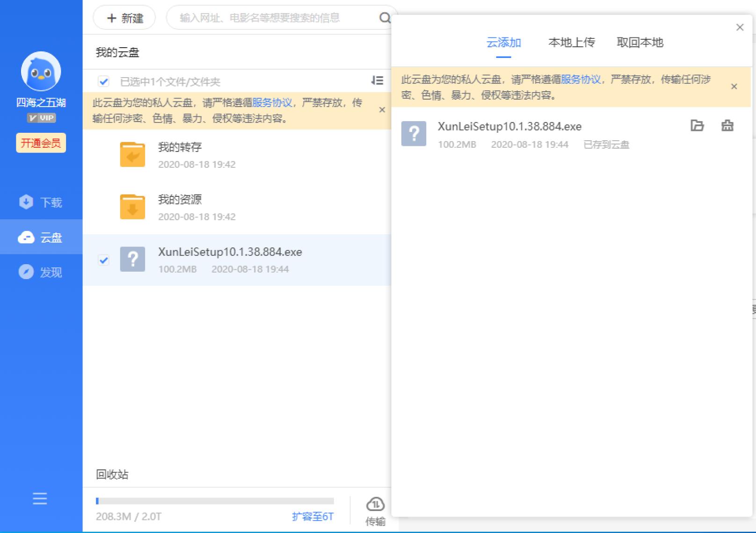The image size is (756, 533).
Task: Click the 开通会员 button
Action: click(41, 143)
